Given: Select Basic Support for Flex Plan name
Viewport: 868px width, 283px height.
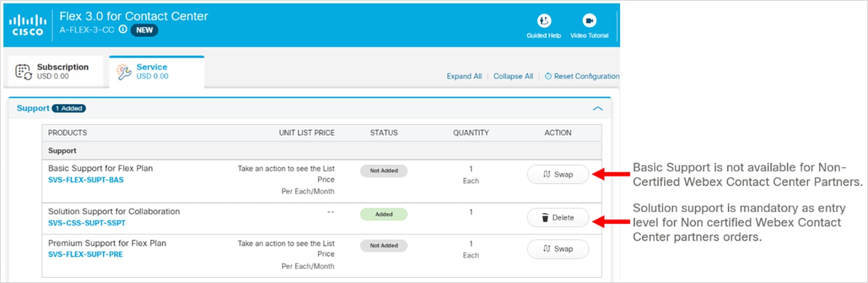Looking at the screenshot, I should pyautogui.click(x=100, y=168).
